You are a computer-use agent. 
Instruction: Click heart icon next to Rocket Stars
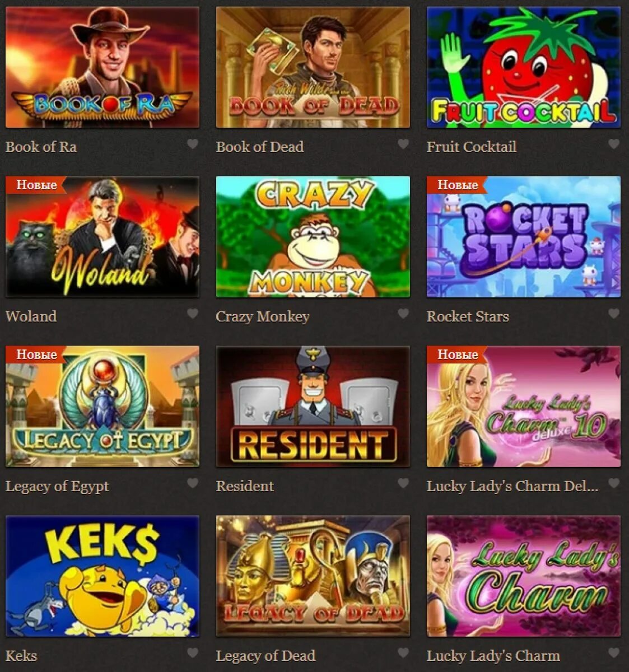pyautogui.click(x=614, y=314)
